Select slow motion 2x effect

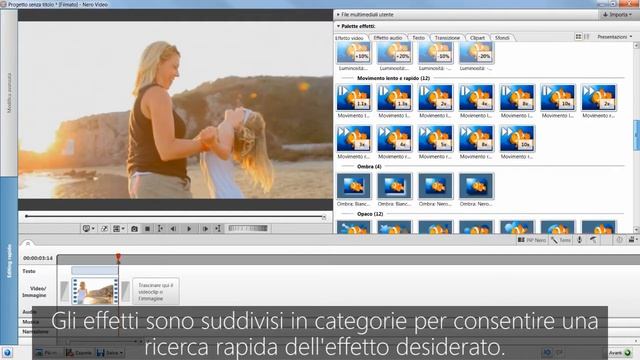[x=435, y=98]
